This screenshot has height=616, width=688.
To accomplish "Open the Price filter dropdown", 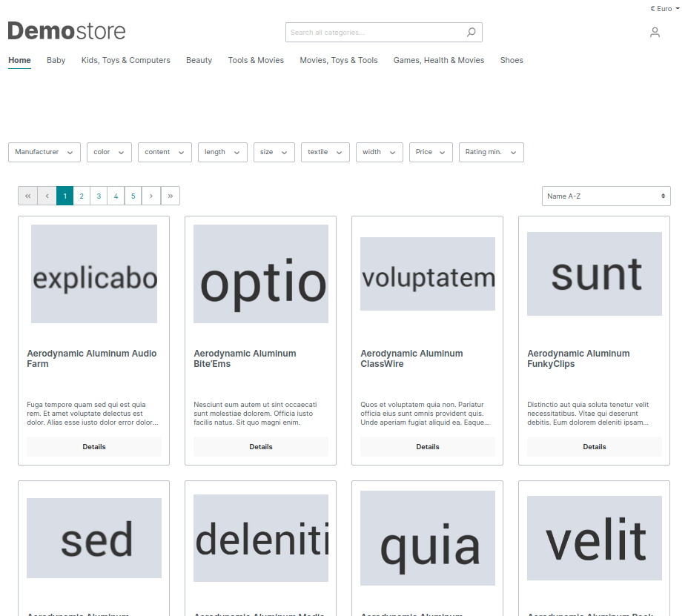I will click(x=431, y=152).
